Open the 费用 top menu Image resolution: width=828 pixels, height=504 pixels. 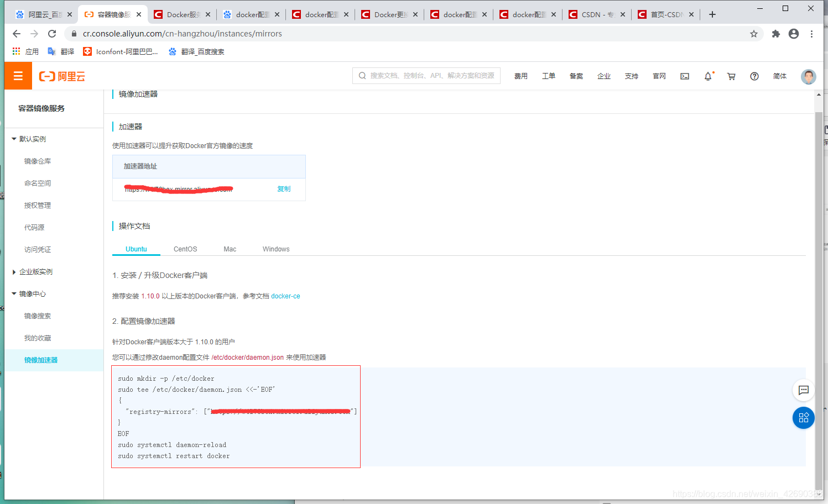521,76
